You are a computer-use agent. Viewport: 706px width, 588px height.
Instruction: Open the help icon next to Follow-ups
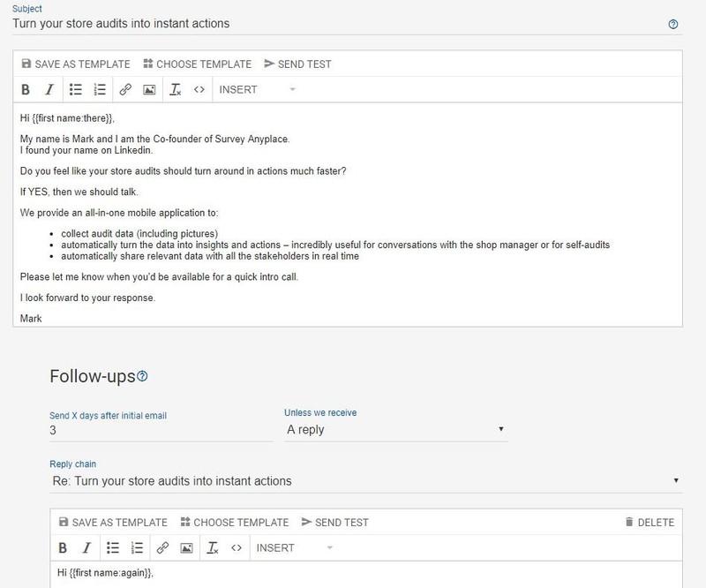[x=142, y=377]
